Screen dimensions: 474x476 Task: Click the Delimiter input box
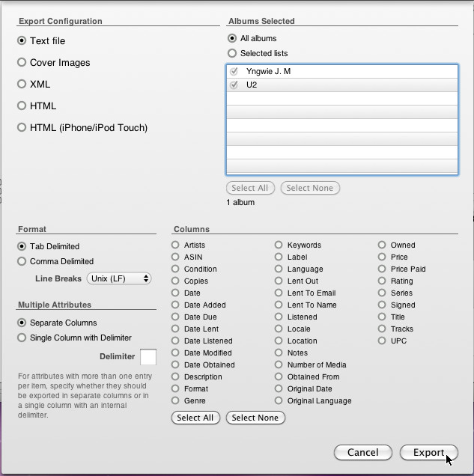click(148, 357)
